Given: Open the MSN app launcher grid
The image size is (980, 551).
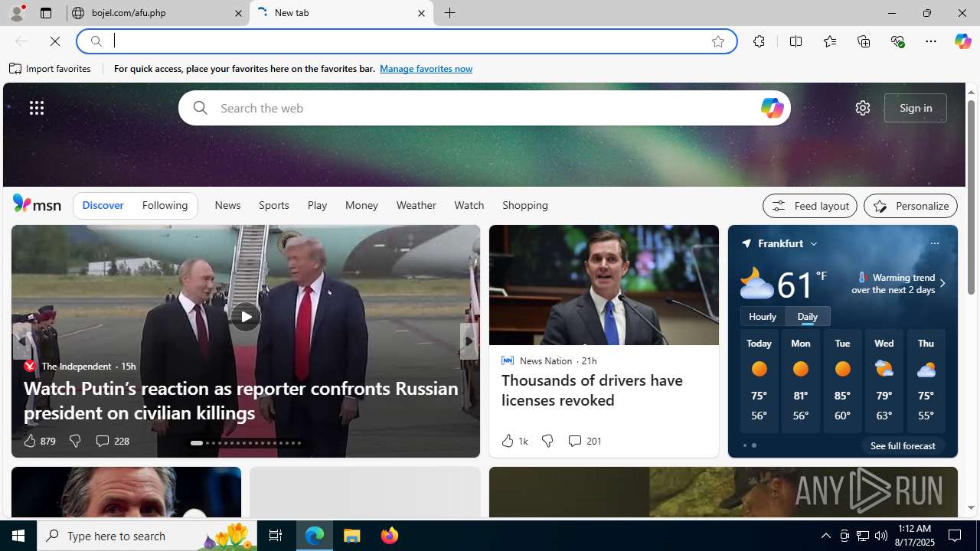Looking at the screenshot, I should 37,108.
